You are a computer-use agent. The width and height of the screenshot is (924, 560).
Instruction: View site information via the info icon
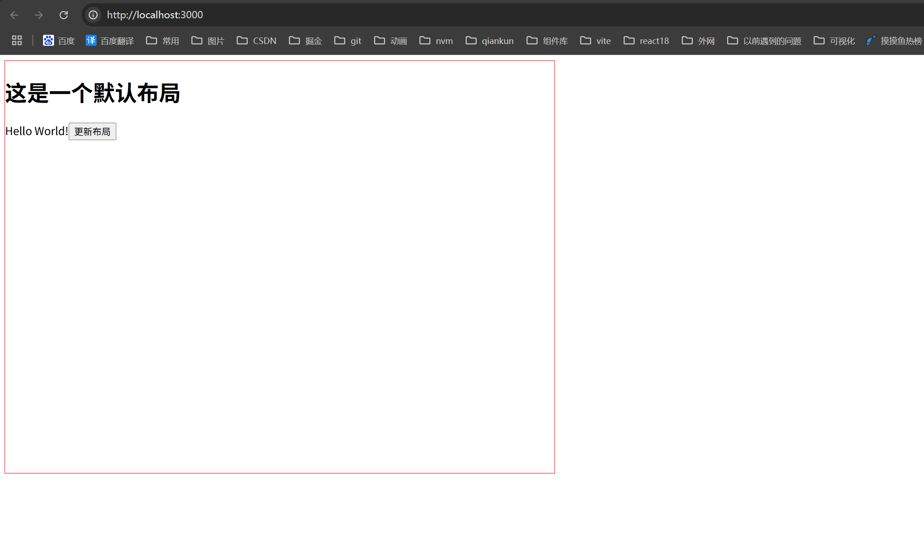pyautogui.click(x=92, y=15)
